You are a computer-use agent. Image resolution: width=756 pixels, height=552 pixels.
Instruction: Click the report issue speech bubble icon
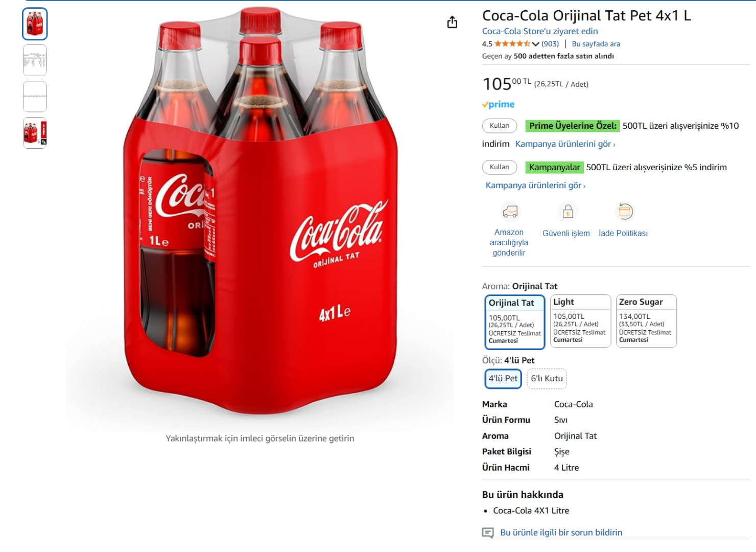tap(488, 533)
